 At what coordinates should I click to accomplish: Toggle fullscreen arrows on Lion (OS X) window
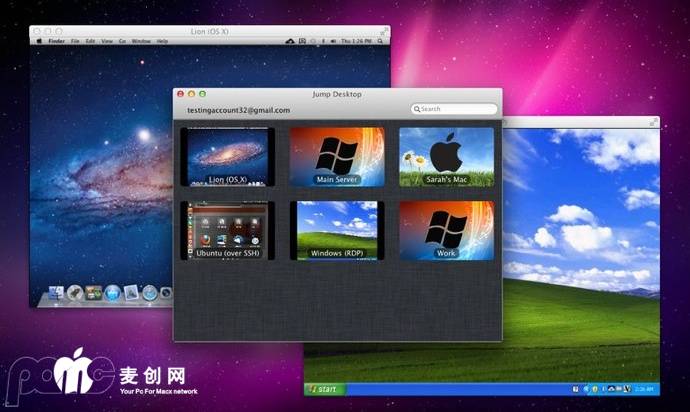click(x=384, y=31)
